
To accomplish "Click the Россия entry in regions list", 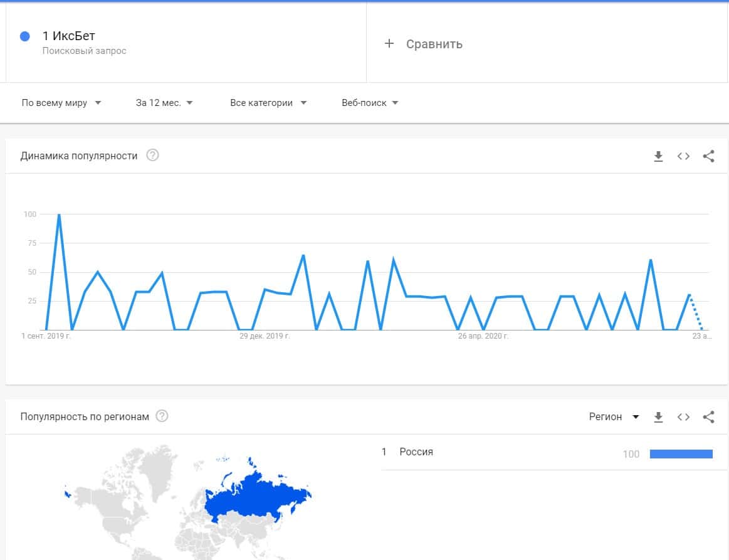I will 416,452.
